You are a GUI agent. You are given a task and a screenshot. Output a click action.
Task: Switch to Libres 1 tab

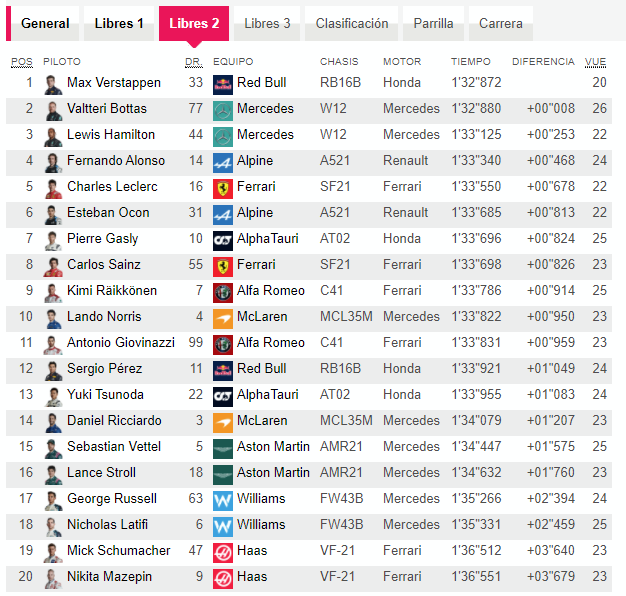[119, 23]
